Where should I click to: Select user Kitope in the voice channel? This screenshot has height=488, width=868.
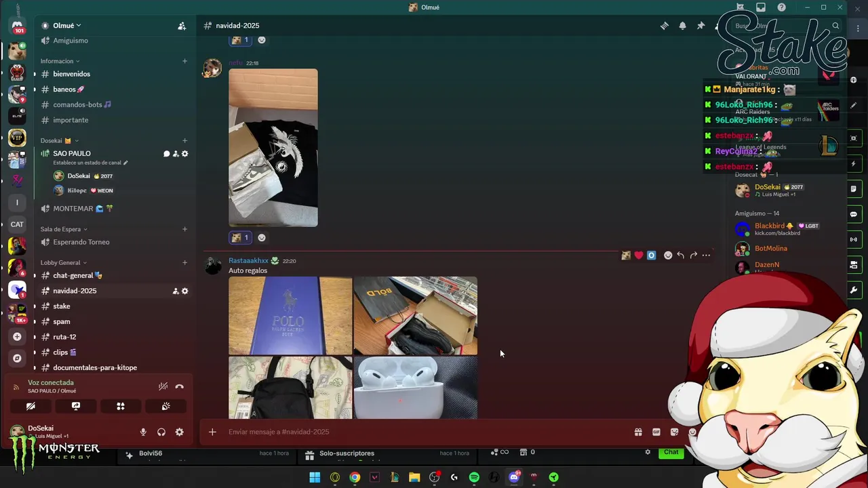coord(77,190)
